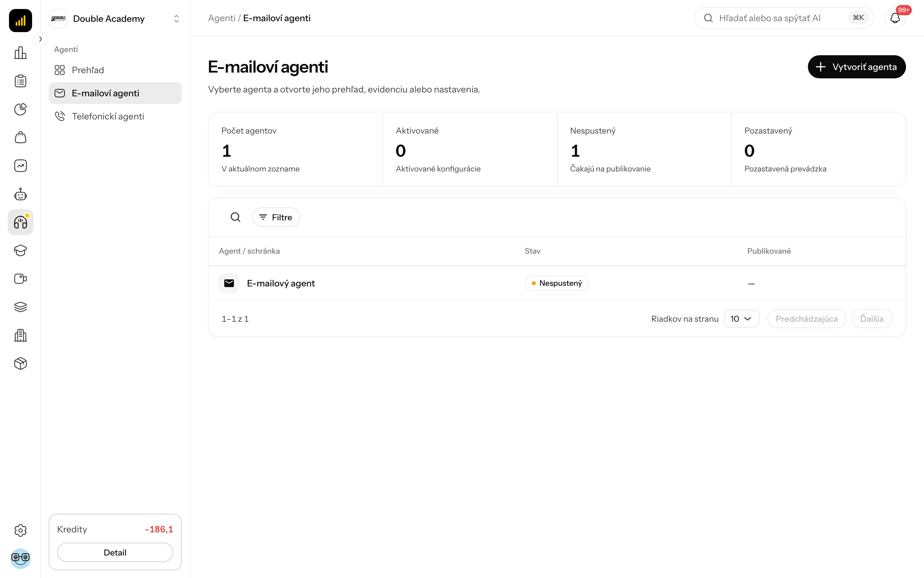This screenshot has height=578, width=924.
Task: Open the graduation cap sidebar icon
Action: [20, 250]
